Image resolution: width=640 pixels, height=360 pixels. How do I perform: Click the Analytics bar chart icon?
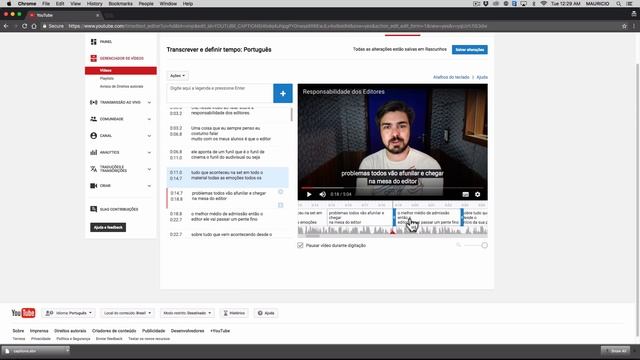pos(93,152)
